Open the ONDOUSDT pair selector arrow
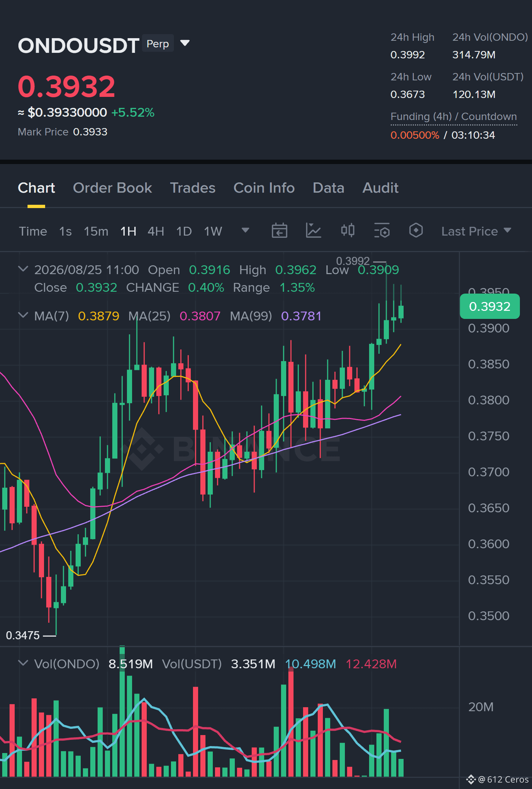The height and width of the screenshot is (789, 532). click(185, 43)
